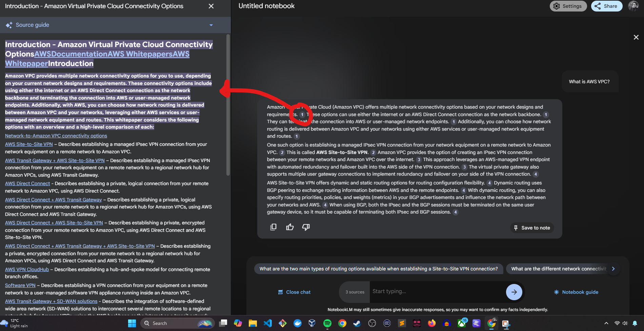The image size is (644, 331).
Task: Open notifications bell in system tray
Action: tap(635, 323)
